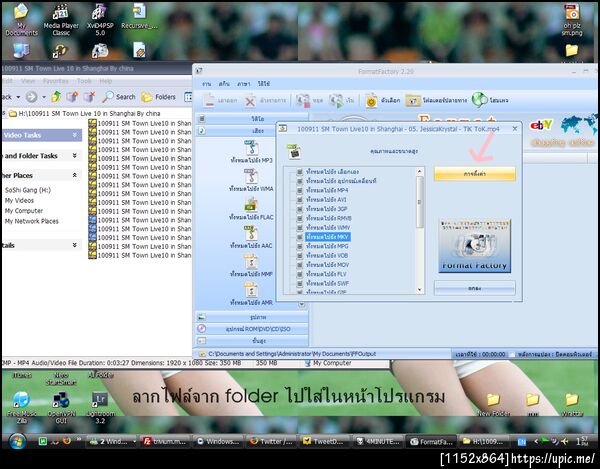Open the ROM\DVD\CD\ISO category tab
This screenshot has width=600, height=469.
[252, 329]
